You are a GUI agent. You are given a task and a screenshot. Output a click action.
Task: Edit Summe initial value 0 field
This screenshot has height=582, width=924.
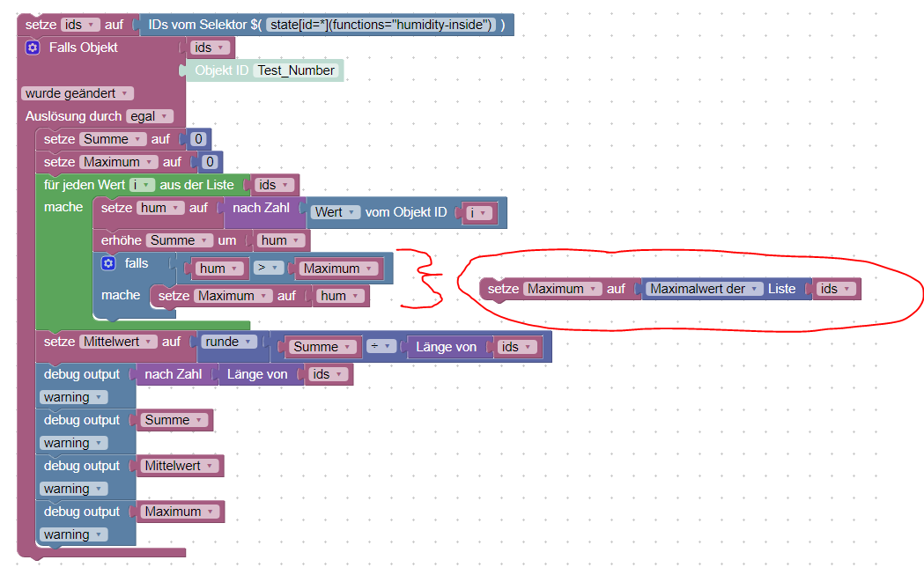point(198,140)
